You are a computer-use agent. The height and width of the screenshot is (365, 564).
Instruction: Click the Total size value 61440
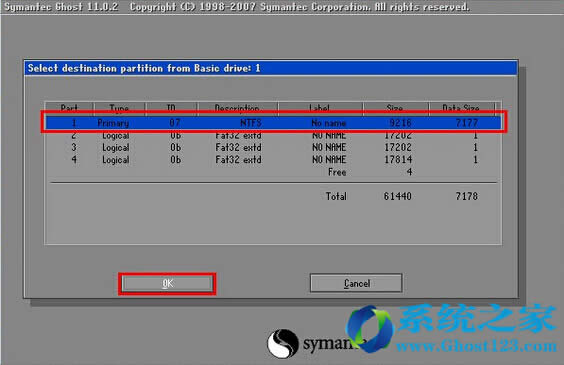point(397,196)
